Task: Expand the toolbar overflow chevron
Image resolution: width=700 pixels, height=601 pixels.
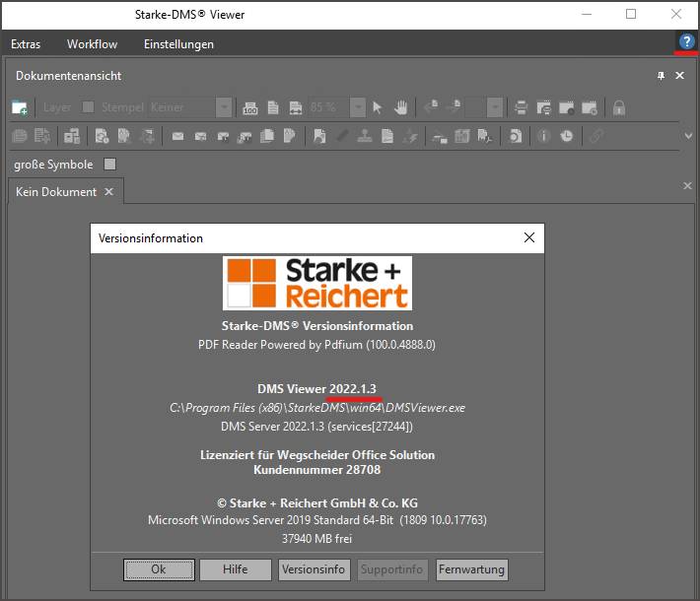Action: [x=688, y=136]
